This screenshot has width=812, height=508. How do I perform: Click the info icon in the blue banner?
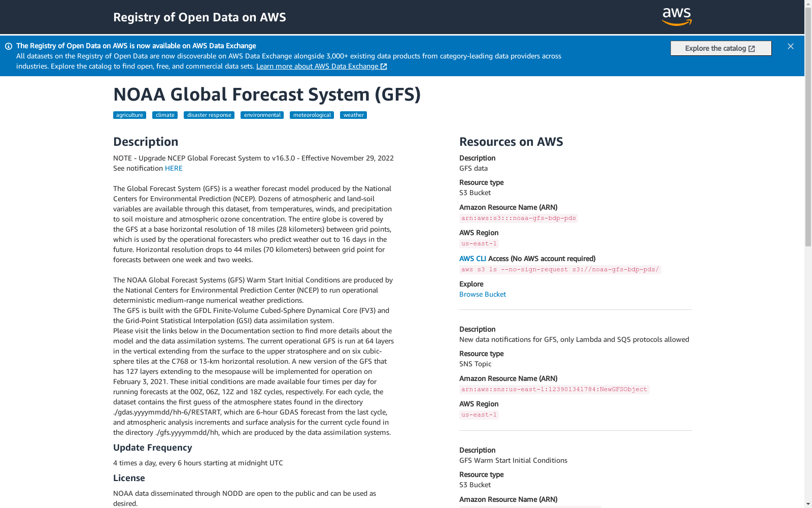coord(9,46)
